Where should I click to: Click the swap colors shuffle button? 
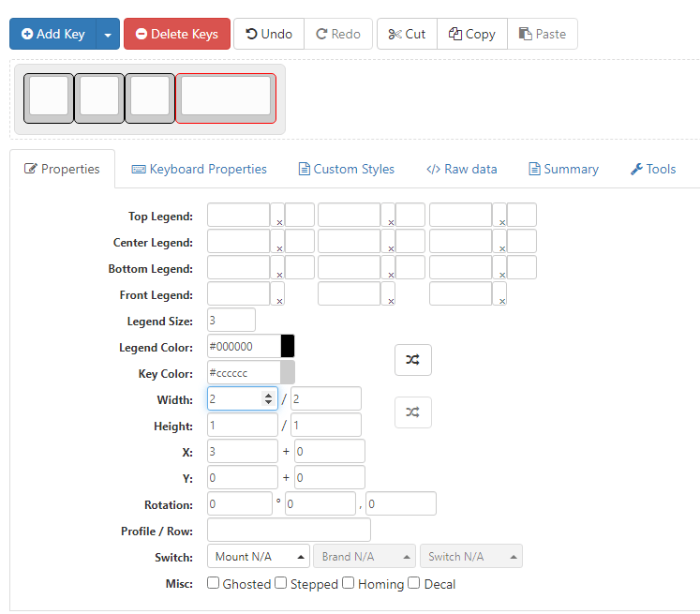413,360
